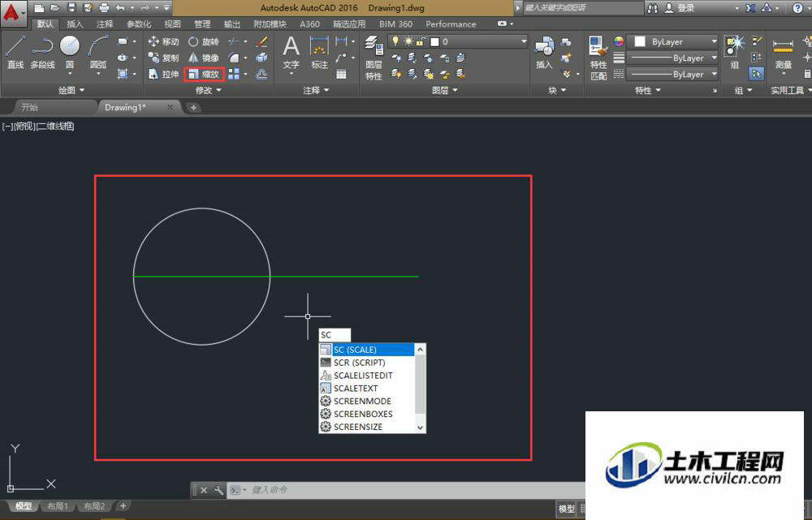Select SC (SCALE) from autocomplete list

point(367,350)
